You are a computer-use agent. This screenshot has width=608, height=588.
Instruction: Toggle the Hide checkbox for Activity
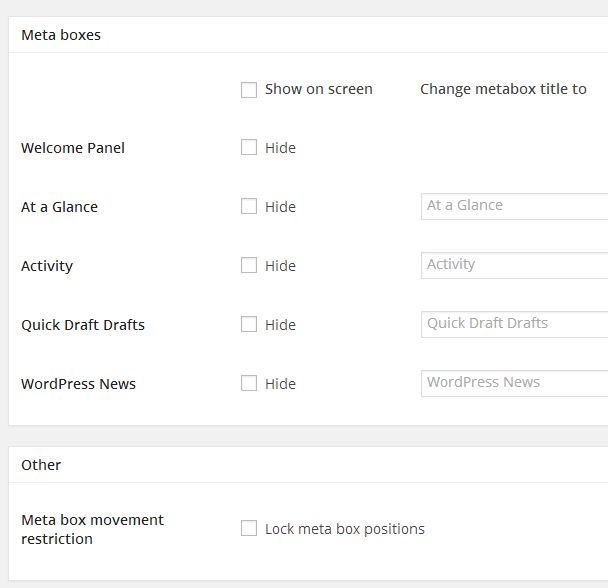249,266
